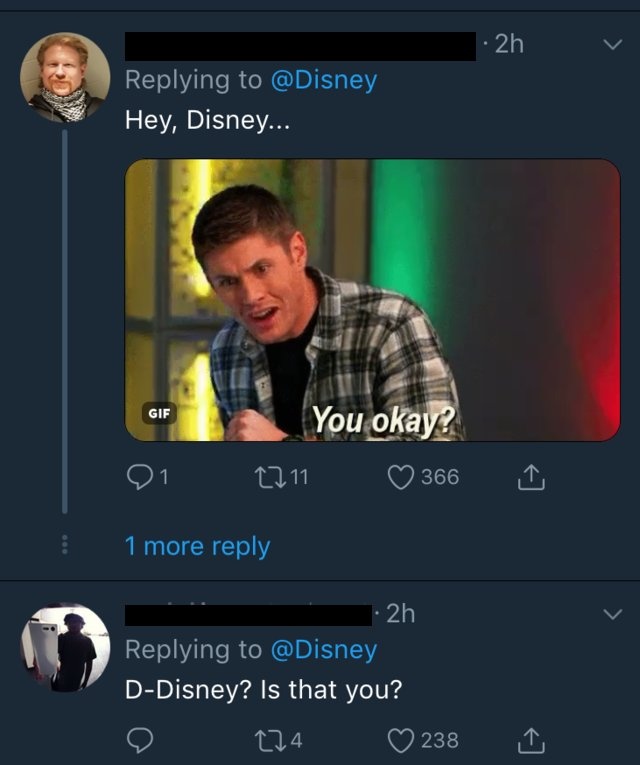640x765 pixels.
Task: Retweet the "D-Disney? Is that you?" tweet
Action: tap(267, 740)
